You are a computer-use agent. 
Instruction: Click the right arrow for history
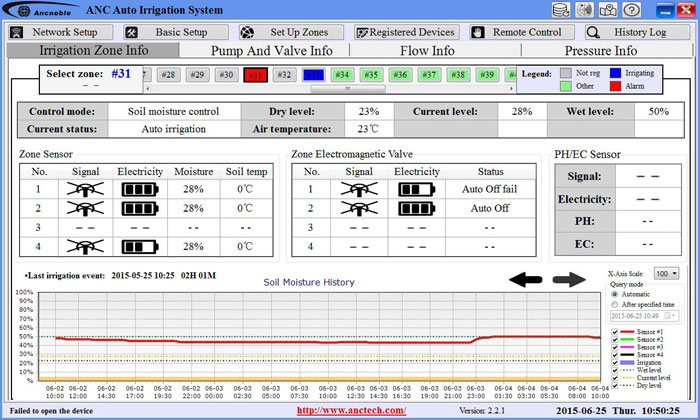click(x=569, y=280)
